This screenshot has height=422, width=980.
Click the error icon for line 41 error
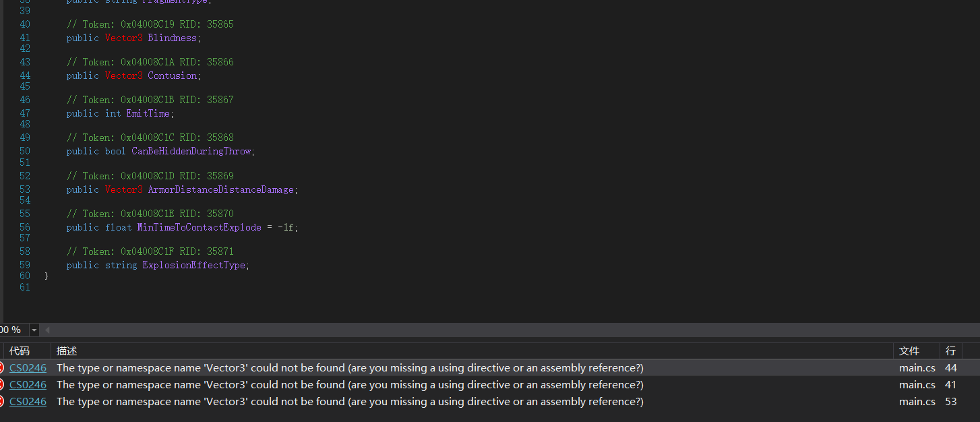(x=1, y=384)
